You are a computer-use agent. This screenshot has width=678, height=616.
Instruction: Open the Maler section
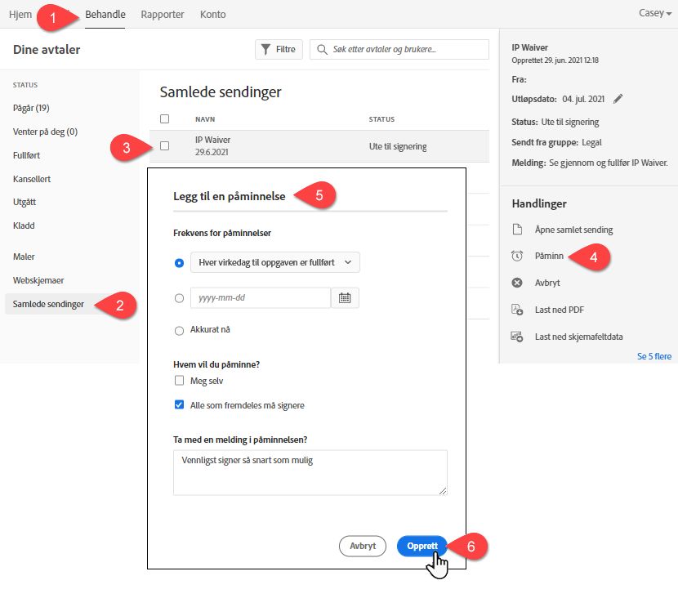point(24,257)
